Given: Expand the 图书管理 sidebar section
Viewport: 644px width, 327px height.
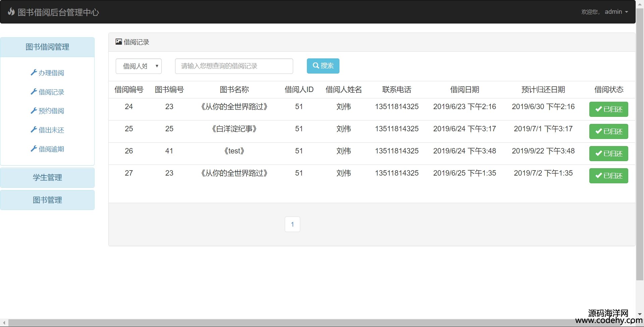Looking at the screenshot, I should (47, 200).
